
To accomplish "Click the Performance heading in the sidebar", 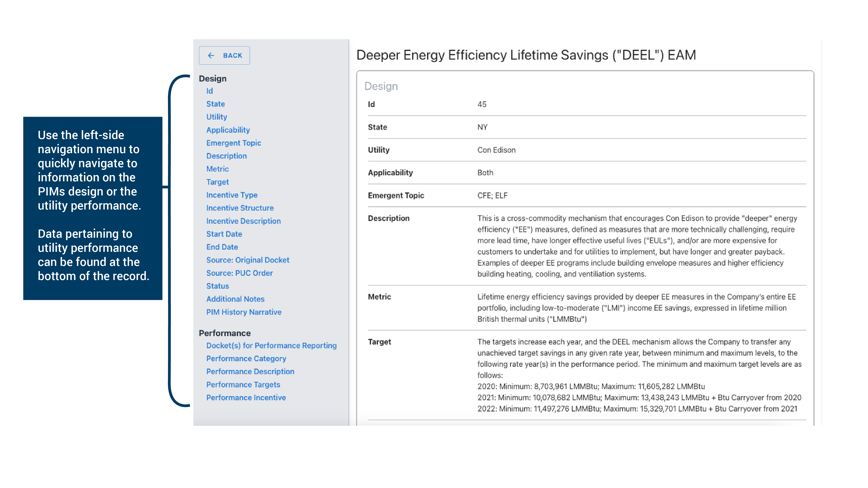I will (225, 333).
